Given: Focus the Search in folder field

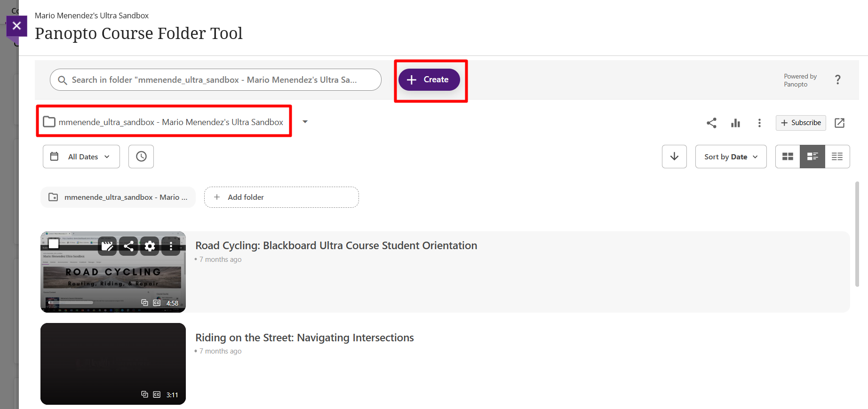Looking at the screenshot, I should tap(215, 80).
